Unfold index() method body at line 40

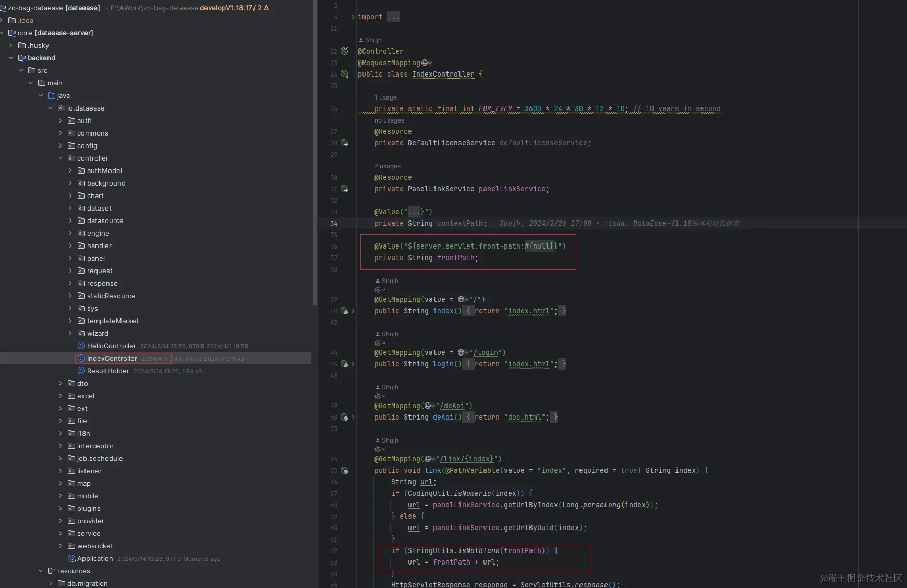point(353,311)
